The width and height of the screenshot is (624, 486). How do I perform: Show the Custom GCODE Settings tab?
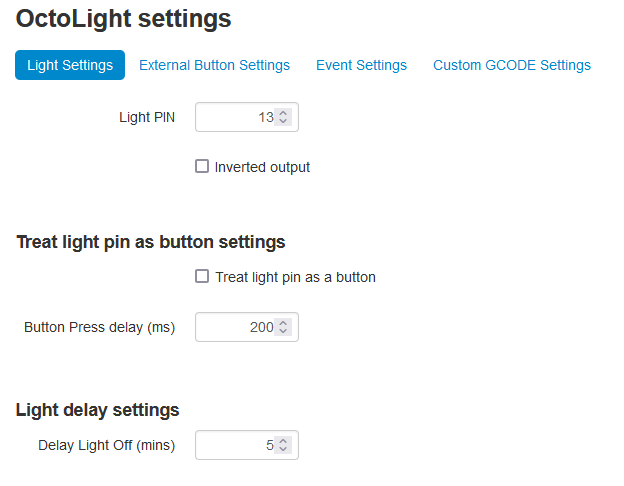(511, 65)
